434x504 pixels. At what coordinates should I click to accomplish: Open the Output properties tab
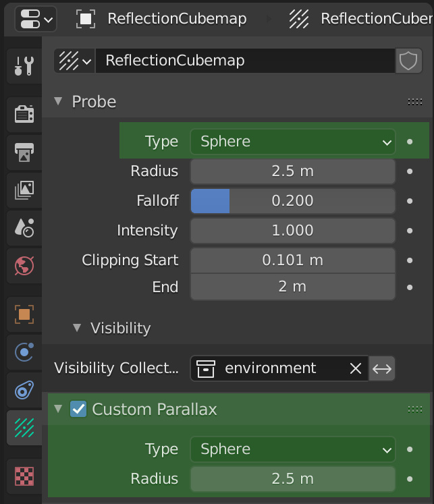(24, 152)
